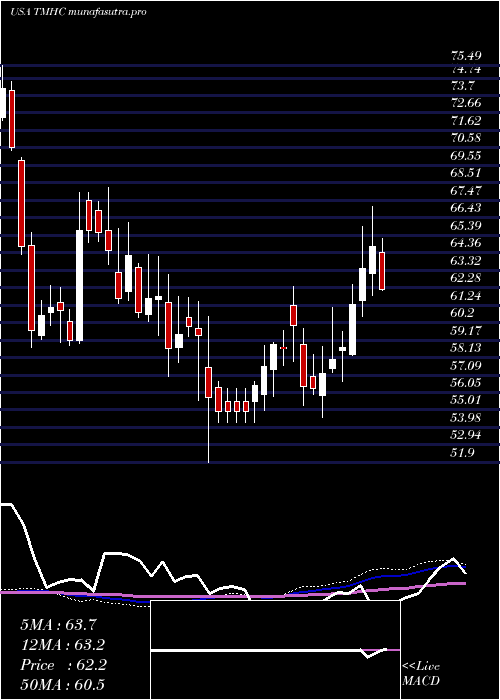This screenshot has height=700, width=500.
Task: Click the price label 64.36
Action: point(466,243)
